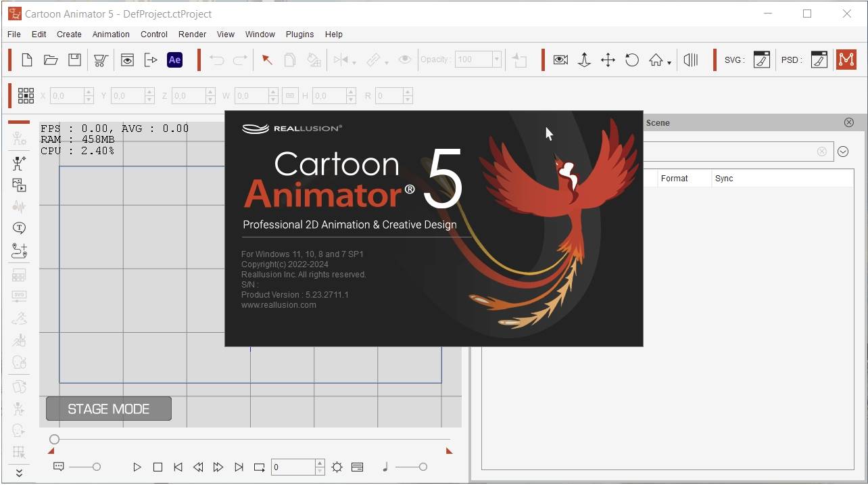Open the Animation menu
This screenshot has height=485, width=868.
[x=110, y=34]
